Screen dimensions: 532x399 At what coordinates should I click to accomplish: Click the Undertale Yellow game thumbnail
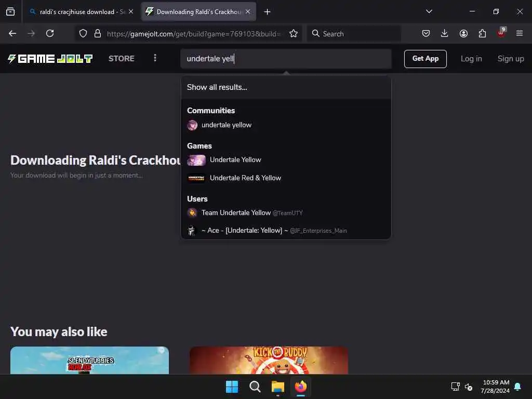pyautogui.click(x=196, y=160)
